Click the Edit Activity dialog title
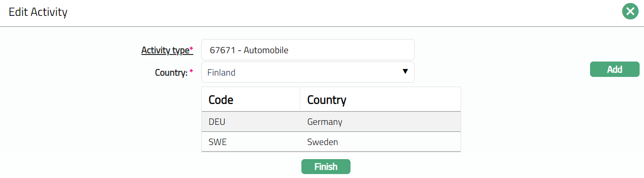This screenshot has width=644, height=178. 38,12
